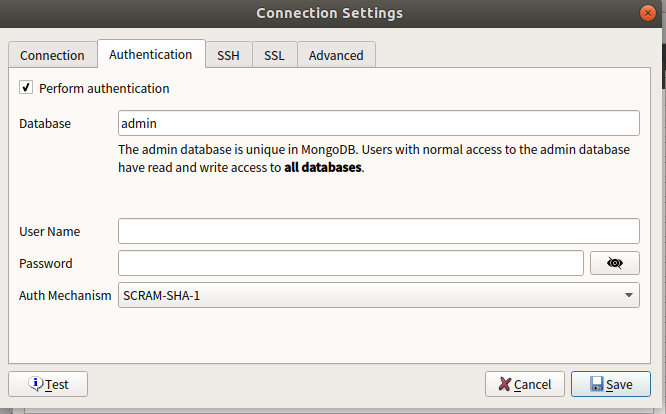Screen dimensions: 666x414
Task: Click the red X icon on Cancel
Action: coord(504,384)
